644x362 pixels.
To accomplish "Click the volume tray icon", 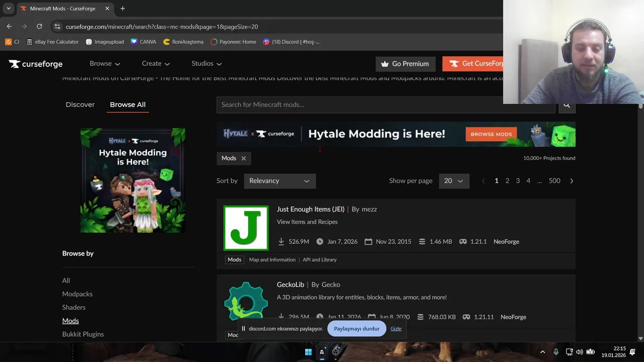I will coord(580,352).
